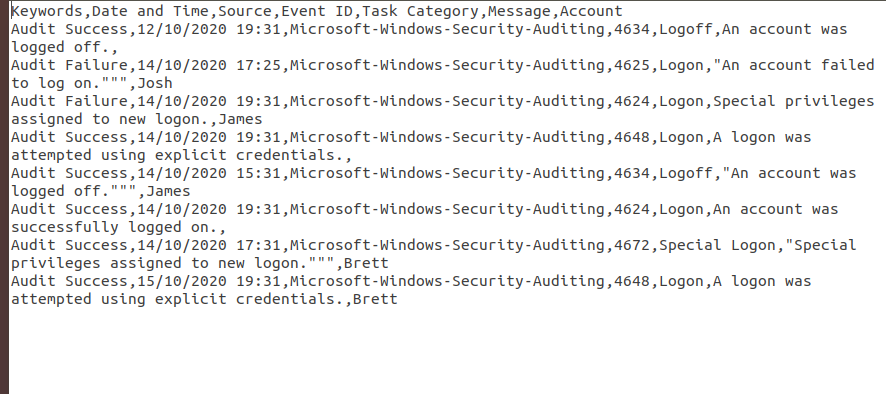886x394 pixels.
Task: Click the date 12/10/2020
Action: (x=182, y=29)
